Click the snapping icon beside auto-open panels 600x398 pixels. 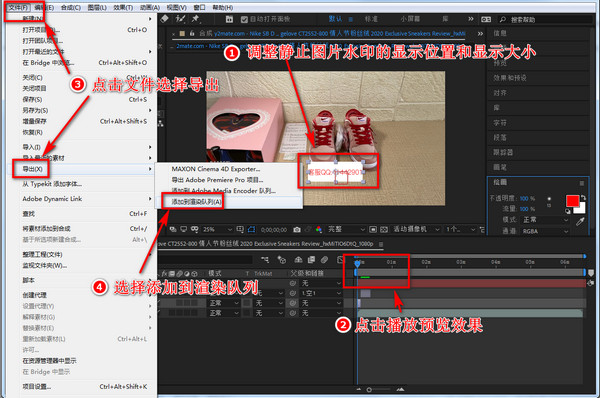229,19
